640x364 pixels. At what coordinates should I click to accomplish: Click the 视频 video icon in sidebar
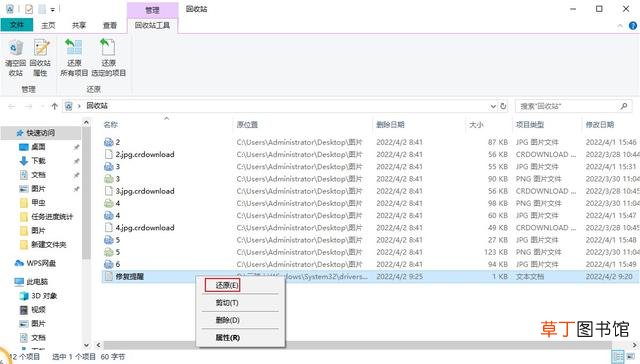(24, 310)
